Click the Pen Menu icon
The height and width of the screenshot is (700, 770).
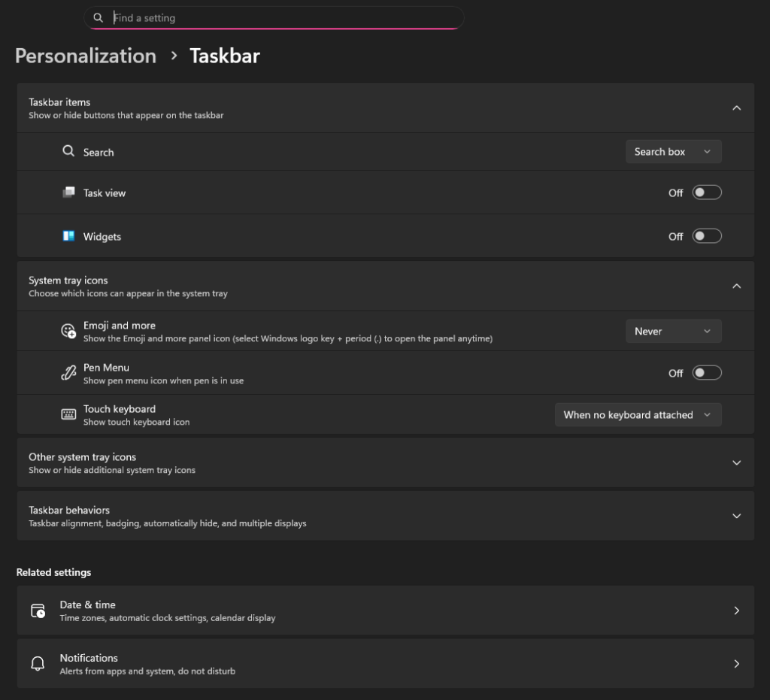click(x=68, y=372)
